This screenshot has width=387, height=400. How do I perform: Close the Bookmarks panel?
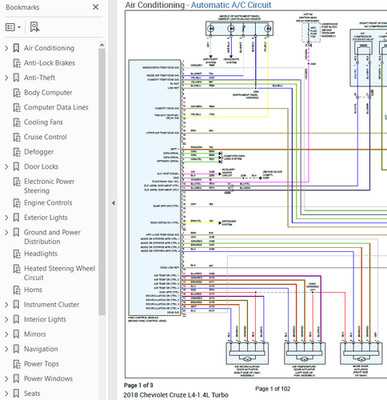(96, 7)
